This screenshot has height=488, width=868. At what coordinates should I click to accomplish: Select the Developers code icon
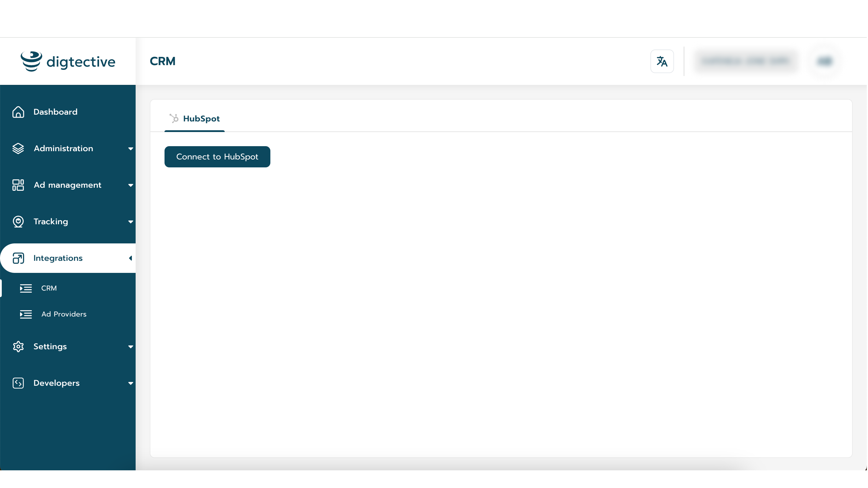[18, 383]
